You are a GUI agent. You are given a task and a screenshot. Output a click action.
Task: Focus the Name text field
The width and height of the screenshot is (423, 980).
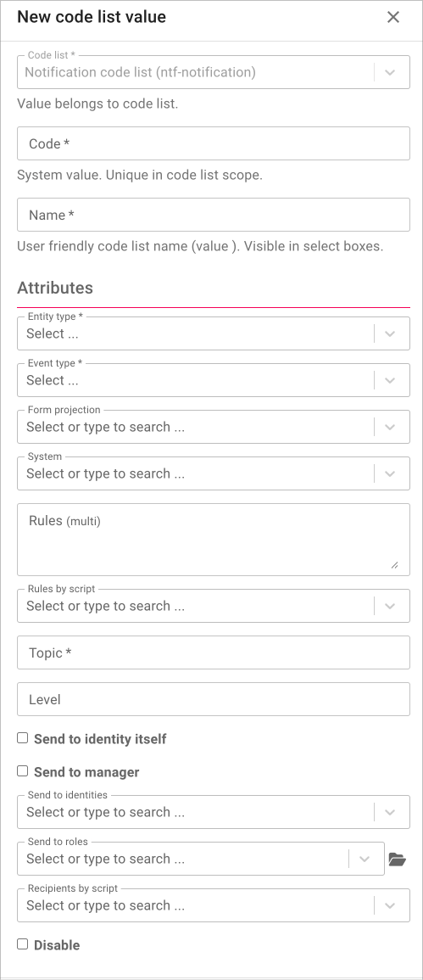(214, 215)
